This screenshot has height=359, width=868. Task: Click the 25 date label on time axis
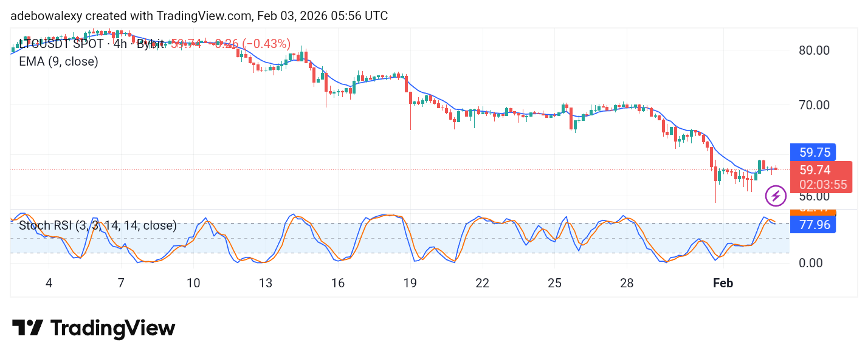point(554,283)
